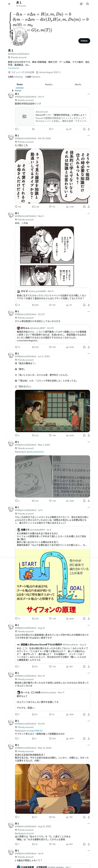
Task: Like the pinned Discord invite post
Action: pos(51,129)
